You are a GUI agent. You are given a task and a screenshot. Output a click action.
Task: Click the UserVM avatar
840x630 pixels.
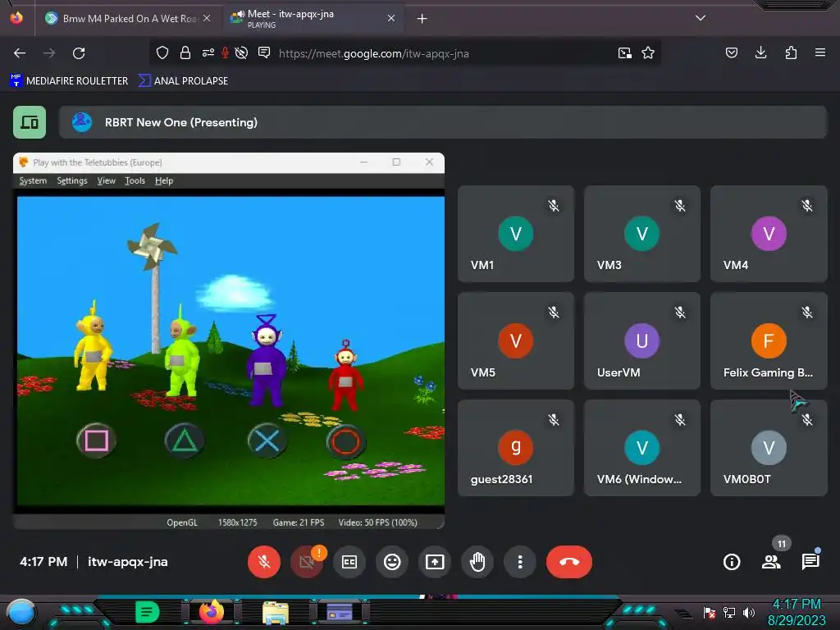[641, 340]
